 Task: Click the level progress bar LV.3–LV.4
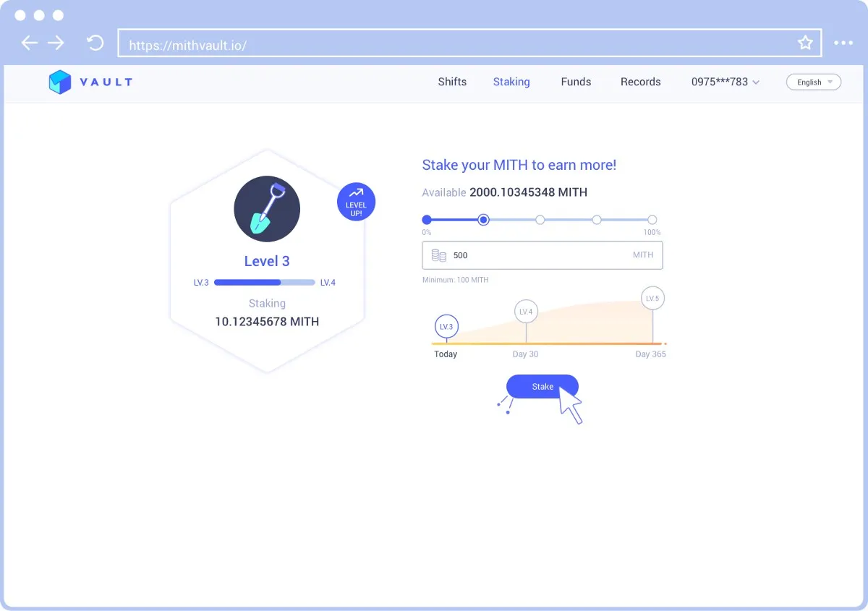point(265,282)
